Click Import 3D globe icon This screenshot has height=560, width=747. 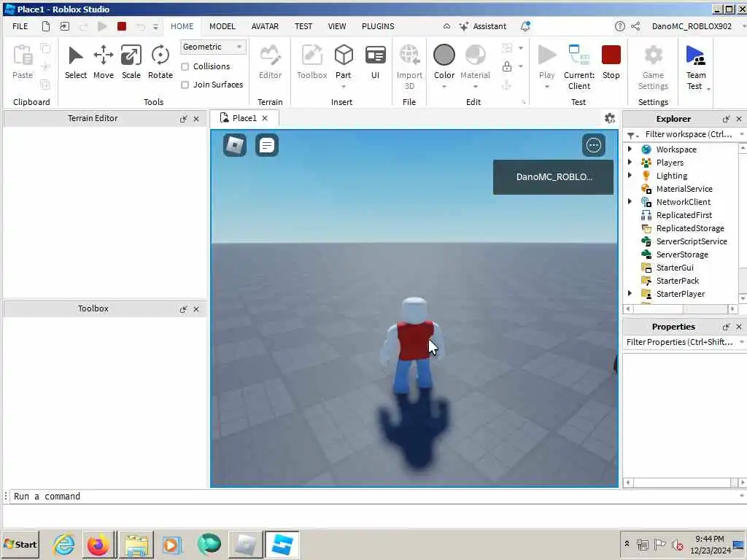[409, 55]
